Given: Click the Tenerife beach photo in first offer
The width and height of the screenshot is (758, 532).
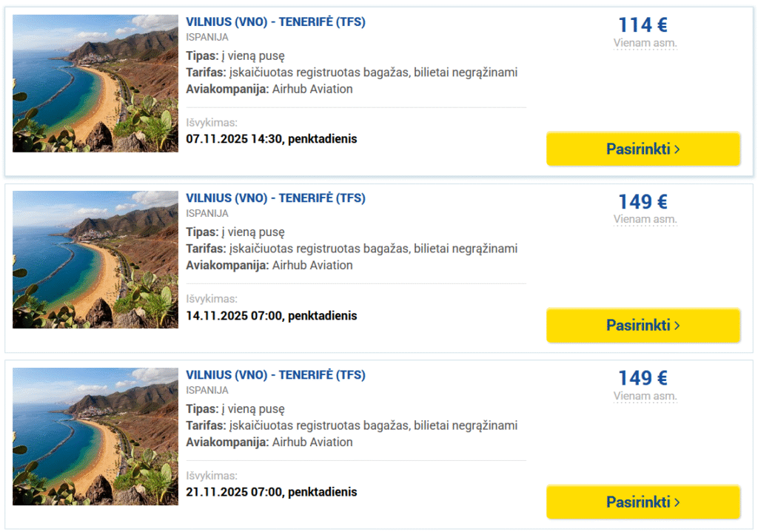Looking at the screenshot, I should pos(95,84).
